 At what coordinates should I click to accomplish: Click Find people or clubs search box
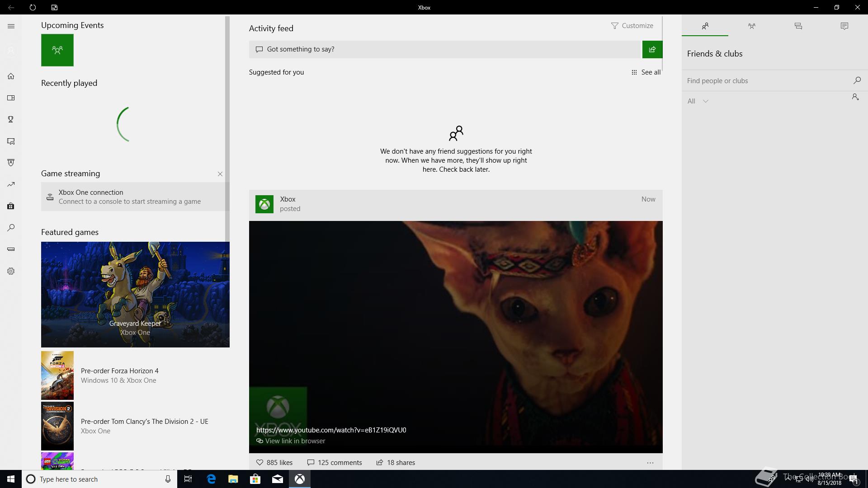[766, 81]
